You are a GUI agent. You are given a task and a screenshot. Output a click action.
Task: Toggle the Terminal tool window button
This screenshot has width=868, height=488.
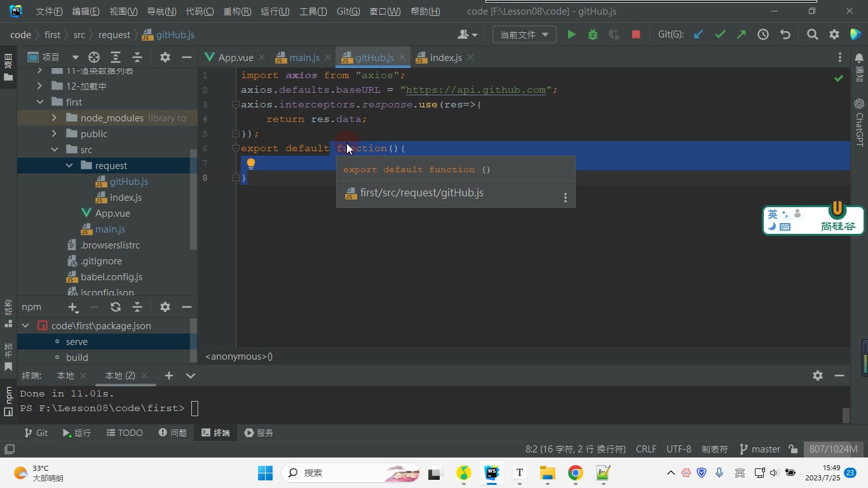pos(215,433)
